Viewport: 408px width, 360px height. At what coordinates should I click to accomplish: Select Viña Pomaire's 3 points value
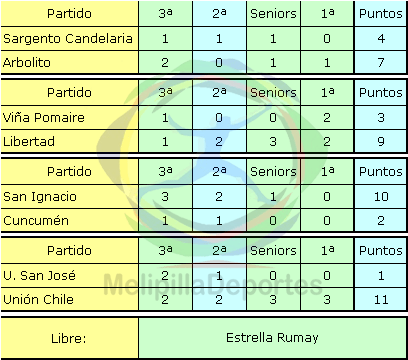point(381,118)
